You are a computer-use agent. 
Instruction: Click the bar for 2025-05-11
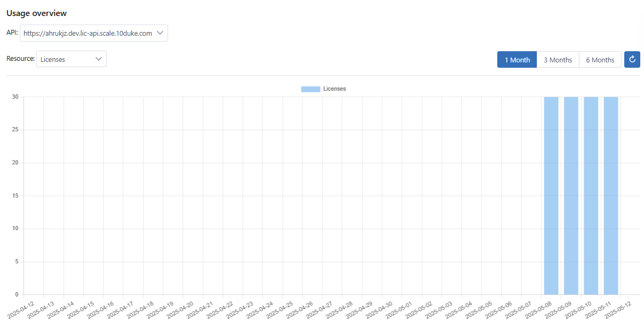[x=611, y=196]
